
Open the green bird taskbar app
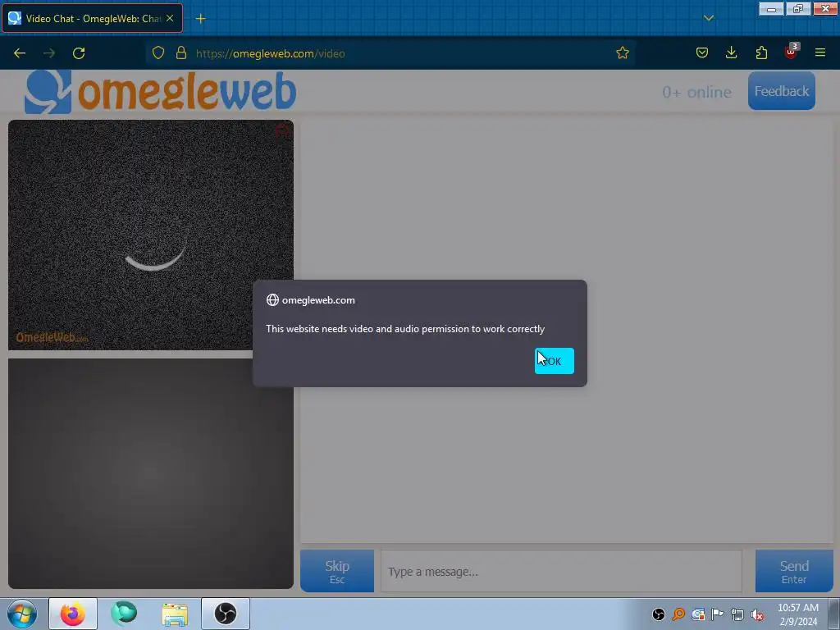click(124, 614)
